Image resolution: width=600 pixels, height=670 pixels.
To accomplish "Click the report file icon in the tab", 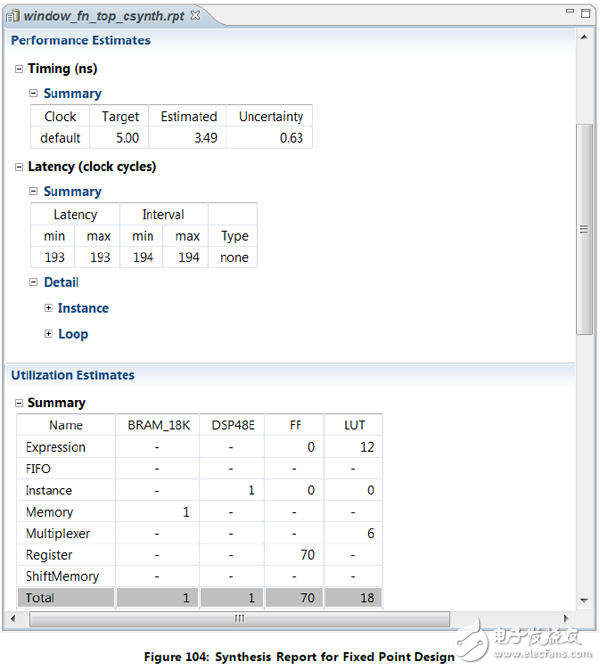I will point(14,16).
